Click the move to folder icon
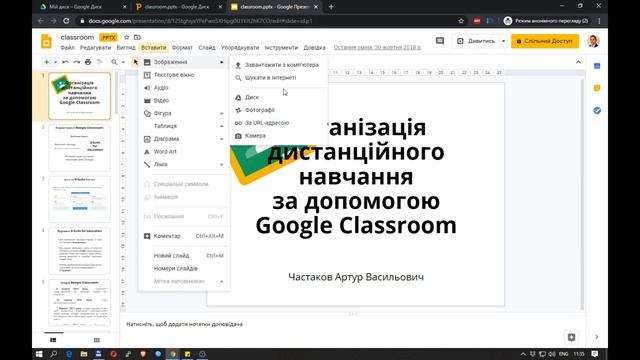 pos(137,37)
